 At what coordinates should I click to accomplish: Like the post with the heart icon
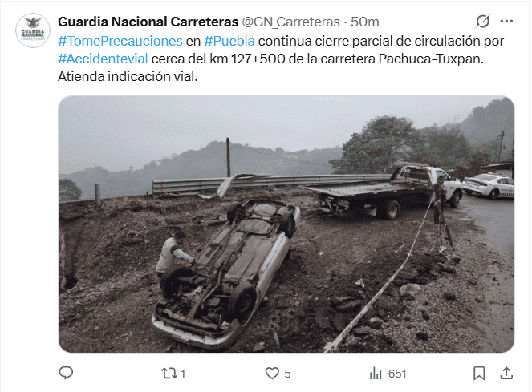272,374
